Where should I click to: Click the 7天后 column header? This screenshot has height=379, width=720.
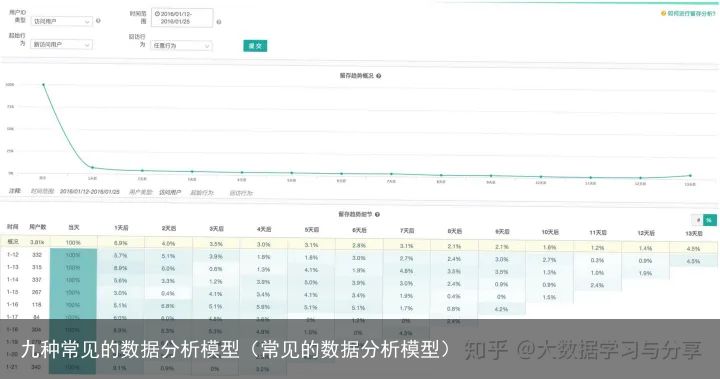[x=407, y=231]
